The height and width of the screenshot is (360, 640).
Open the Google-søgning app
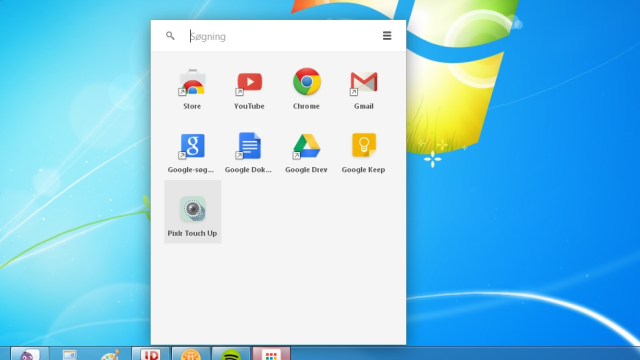pos(192,146)
